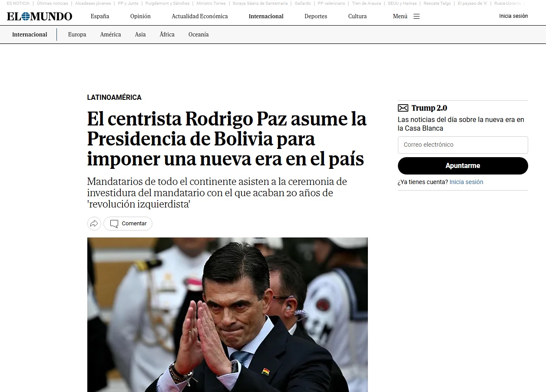Click the Trump 2.0 envelope icon
Screen dimensions: 546x392
(403, 108)
